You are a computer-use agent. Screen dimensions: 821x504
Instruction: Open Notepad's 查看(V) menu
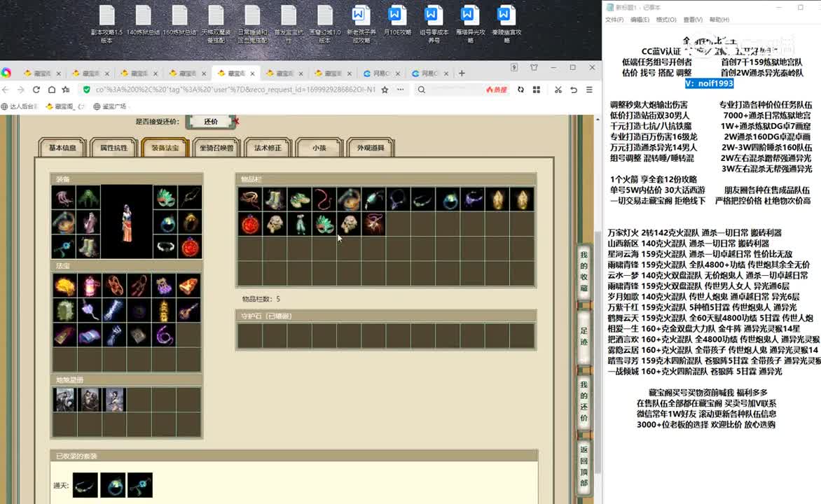(x=693, y=20)
